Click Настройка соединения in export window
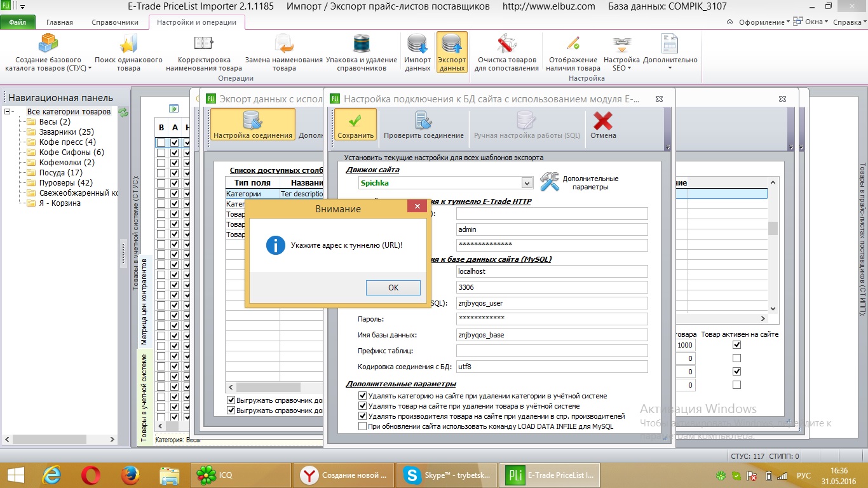 pos(253,124)
